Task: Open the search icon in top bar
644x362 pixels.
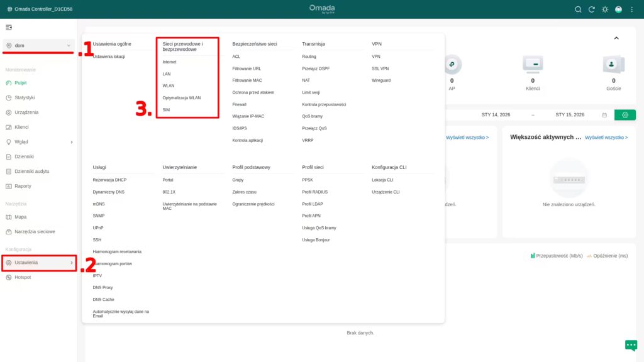Action: (577, 9)
